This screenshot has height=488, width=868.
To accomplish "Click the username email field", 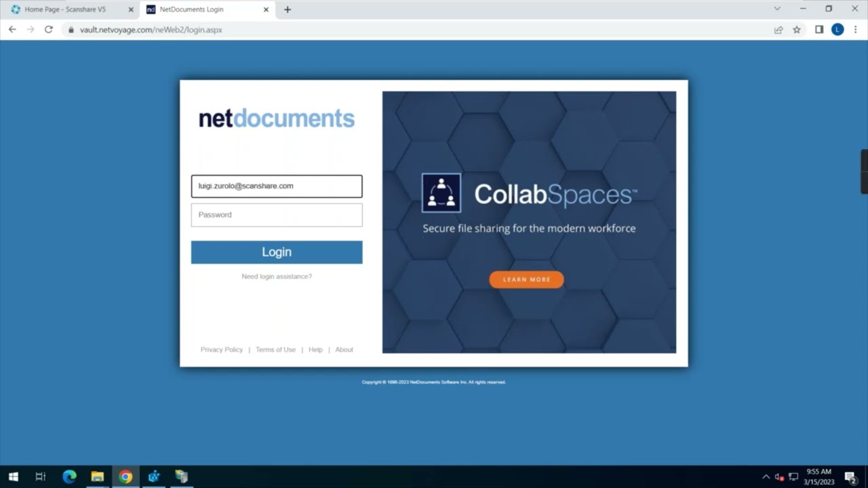I will [x=277, y=186].
